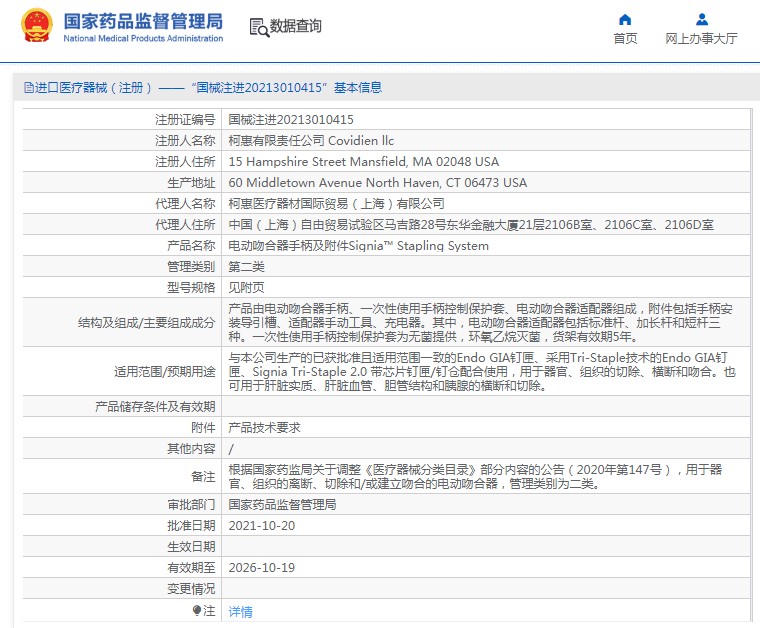This screenshot has width=760, height=628.
Task: Click the 注册证编号 row label
Action: (185, 120)
